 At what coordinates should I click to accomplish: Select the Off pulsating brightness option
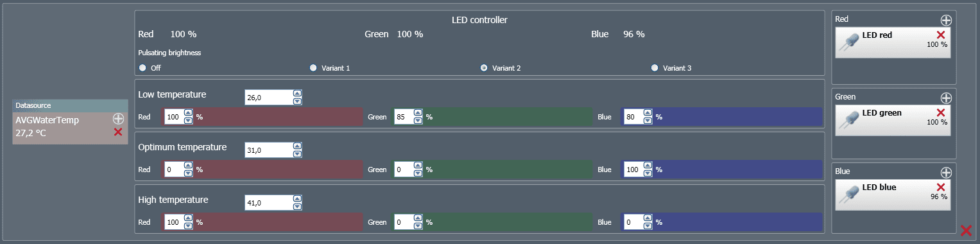pos(142,67)
